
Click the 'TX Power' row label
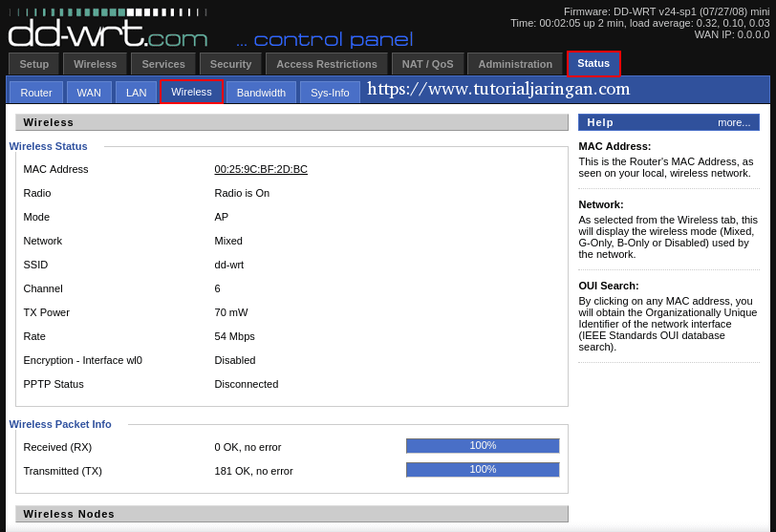click(47, 312)
